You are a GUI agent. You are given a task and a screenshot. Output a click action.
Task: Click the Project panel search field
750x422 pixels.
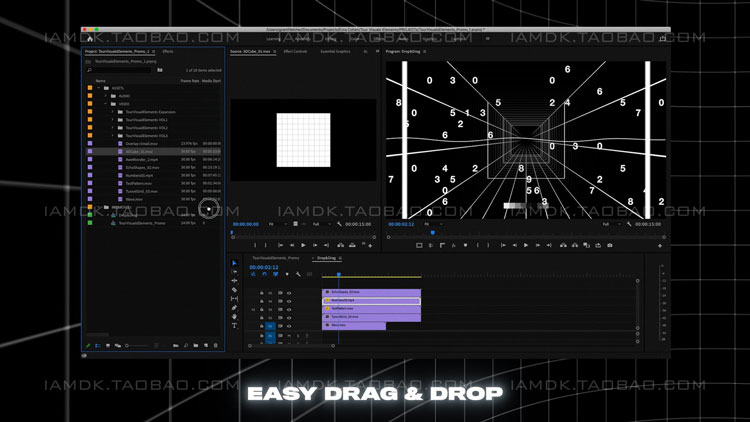click(x=120, y=70)
